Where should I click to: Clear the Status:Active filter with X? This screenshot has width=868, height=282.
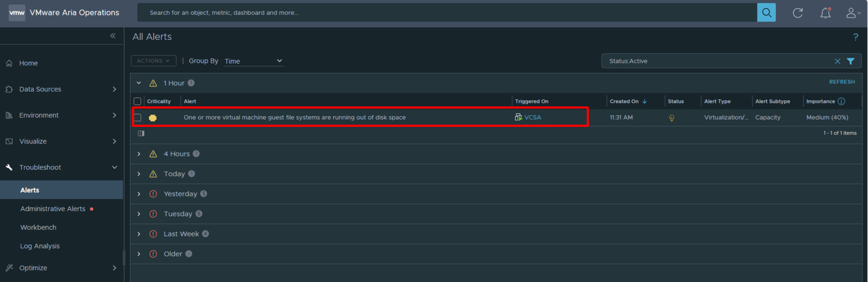[x=837, y=61]
